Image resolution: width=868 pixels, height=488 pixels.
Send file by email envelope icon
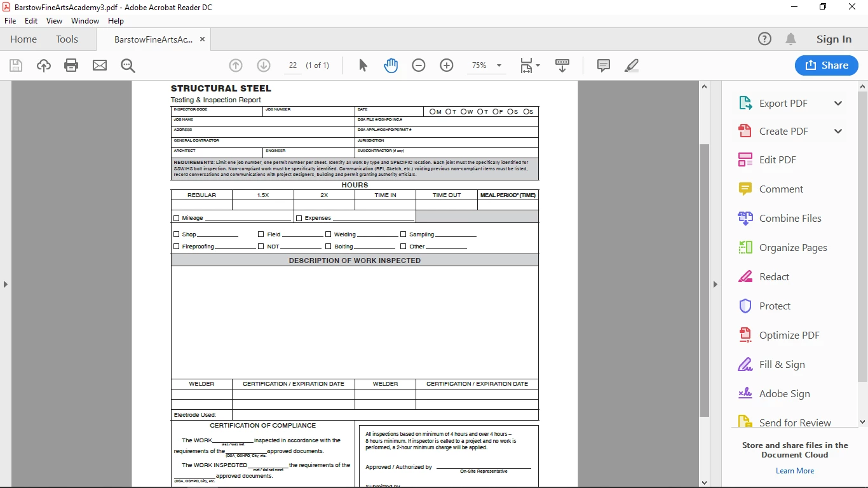100,65
